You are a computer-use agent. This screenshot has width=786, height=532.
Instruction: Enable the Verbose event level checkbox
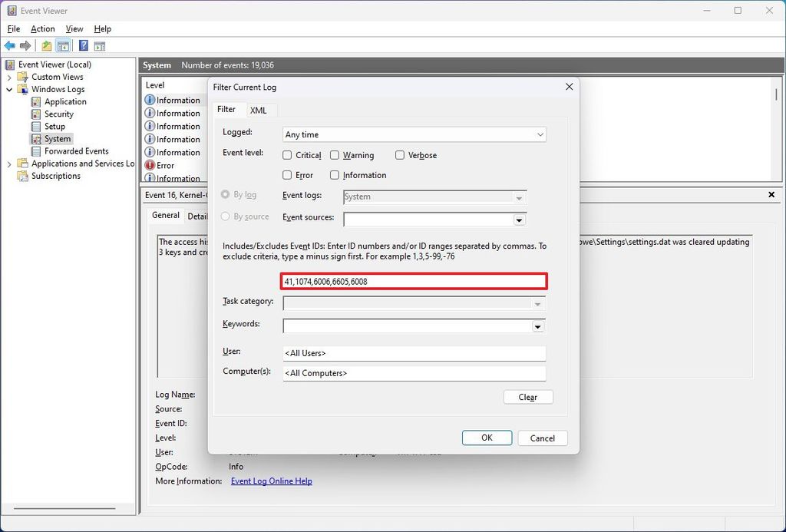399,155
